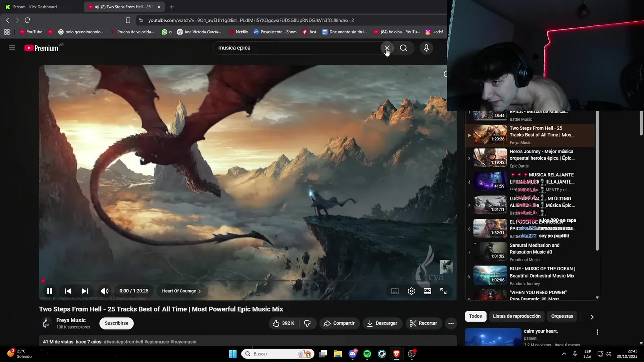Open the 'Freya Music' channel name link
This screenshot has height=362, width=644.
(x=71, y=320)
